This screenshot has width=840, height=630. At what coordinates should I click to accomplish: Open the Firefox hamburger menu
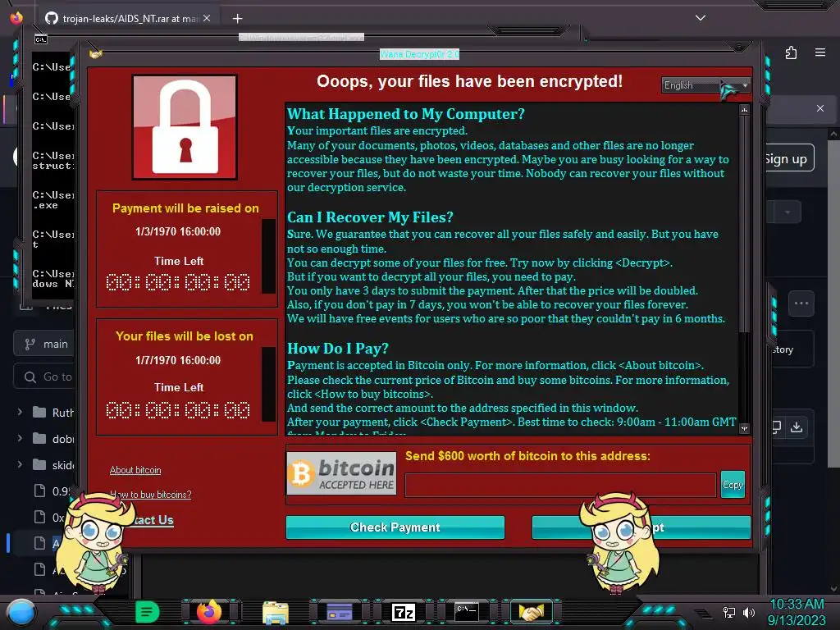click(820, 52)
